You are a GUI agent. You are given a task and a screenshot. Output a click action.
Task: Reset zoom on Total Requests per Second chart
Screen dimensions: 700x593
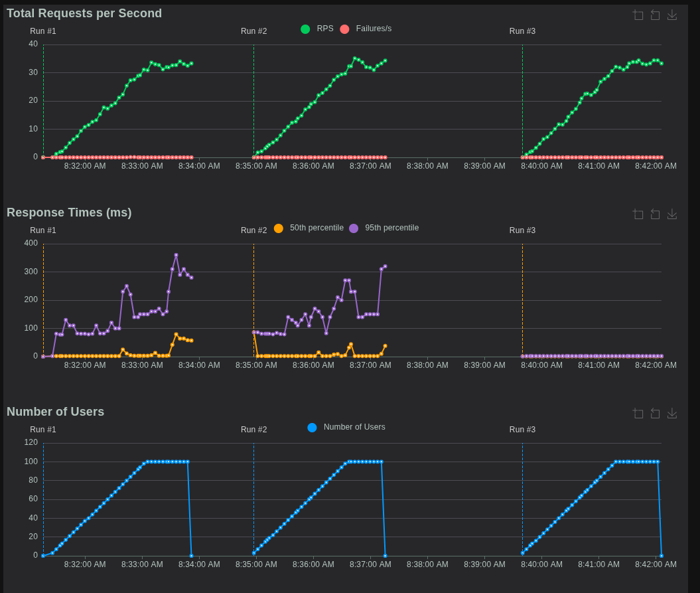point(655,15)
